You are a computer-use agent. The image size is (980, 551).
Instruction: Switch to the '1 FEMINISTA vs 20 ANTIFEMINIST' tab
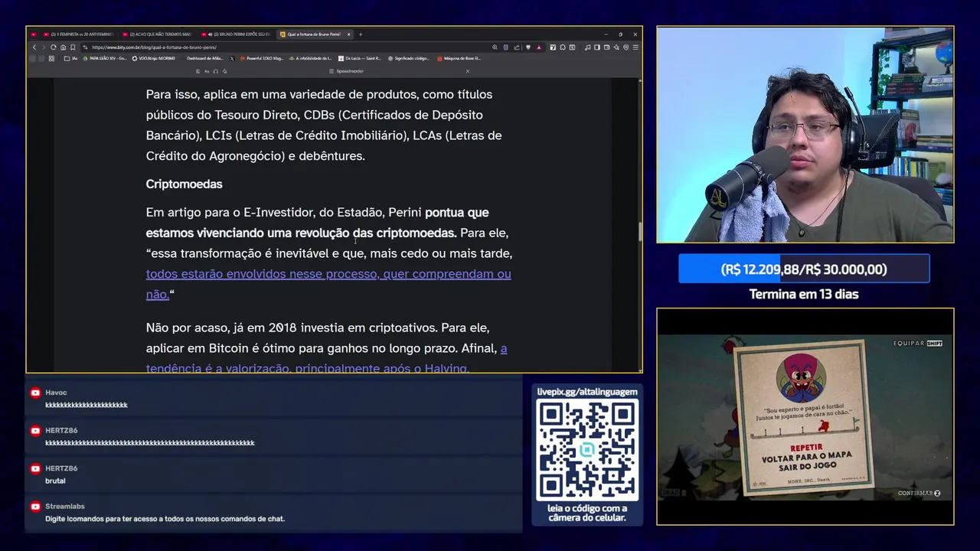point(78,34)
